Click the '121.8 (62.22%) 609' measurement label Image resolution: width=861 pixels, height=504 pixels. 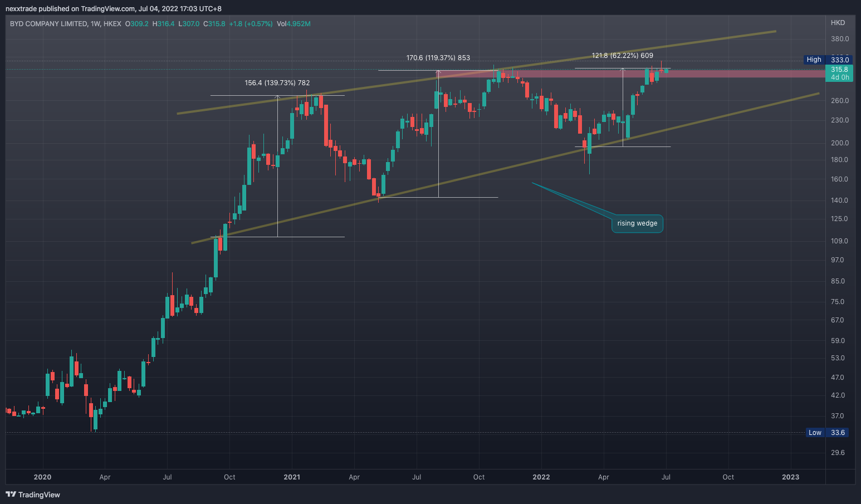click(623, 56)
